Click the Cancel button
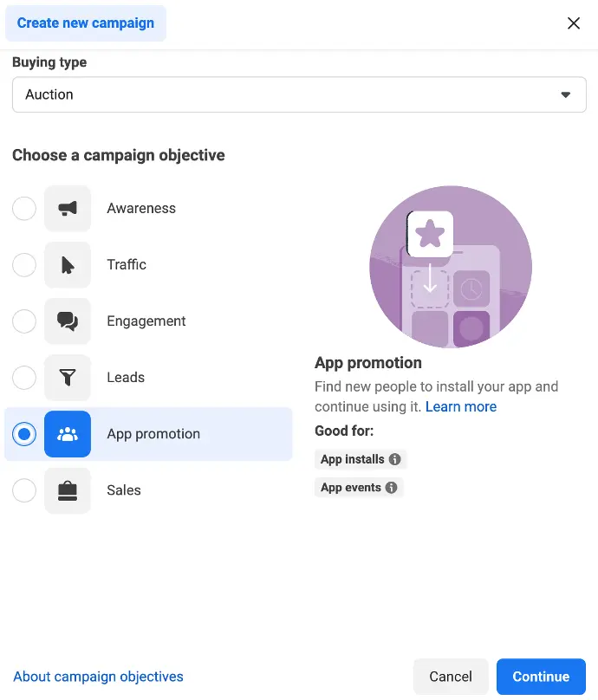Image resolution: width=598 pixels, height=700 pixels. (x=451, y=677)
